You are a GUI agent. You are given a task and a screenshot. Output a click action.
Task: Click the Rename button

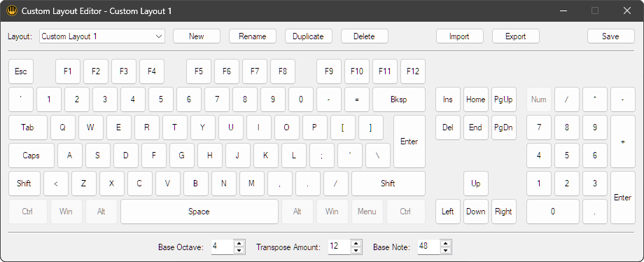click(x=252, y=36)
